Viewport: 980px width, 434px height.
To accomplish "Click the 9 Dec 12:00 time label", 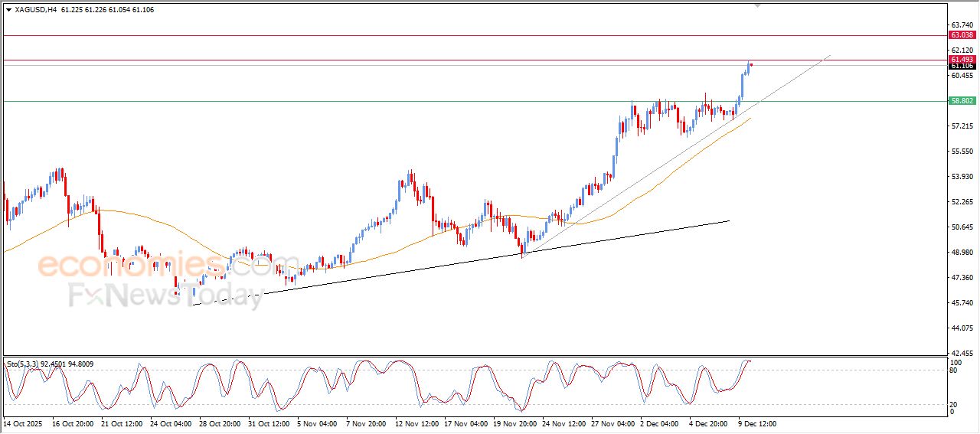I will coord(758,423).
